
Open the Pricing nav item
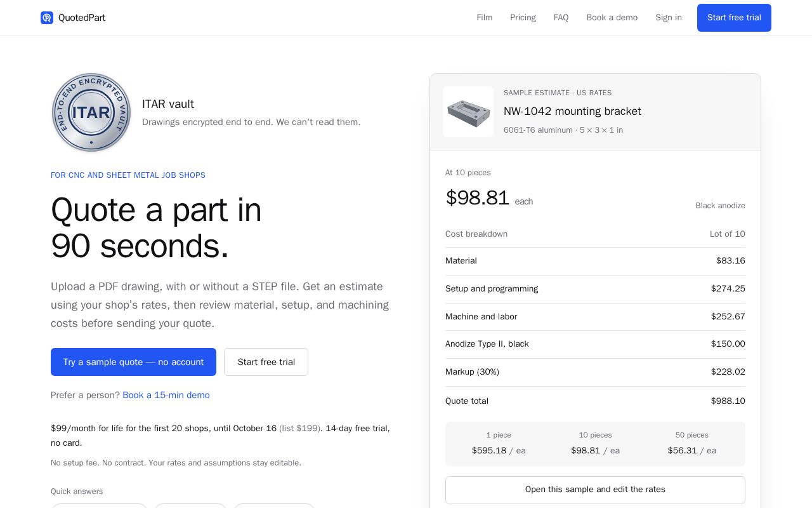523,18
